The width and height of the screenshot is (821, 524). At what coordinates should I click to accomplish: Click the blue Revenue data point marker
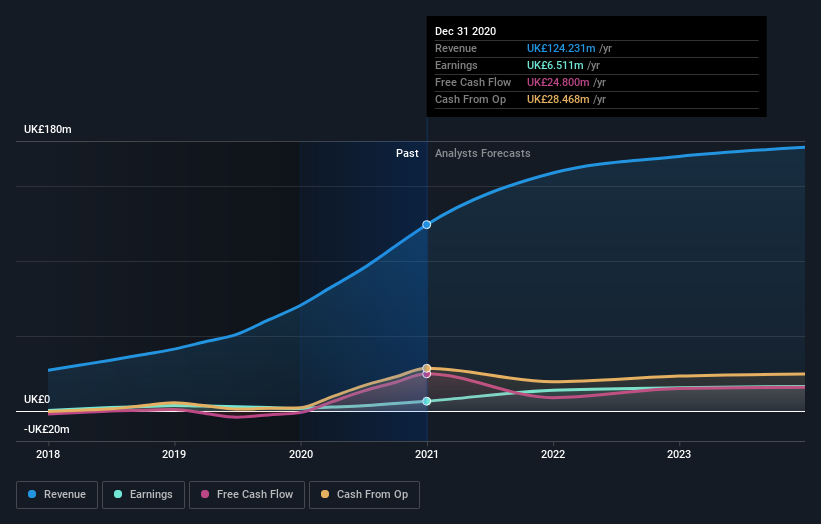[x=427, y=225]
